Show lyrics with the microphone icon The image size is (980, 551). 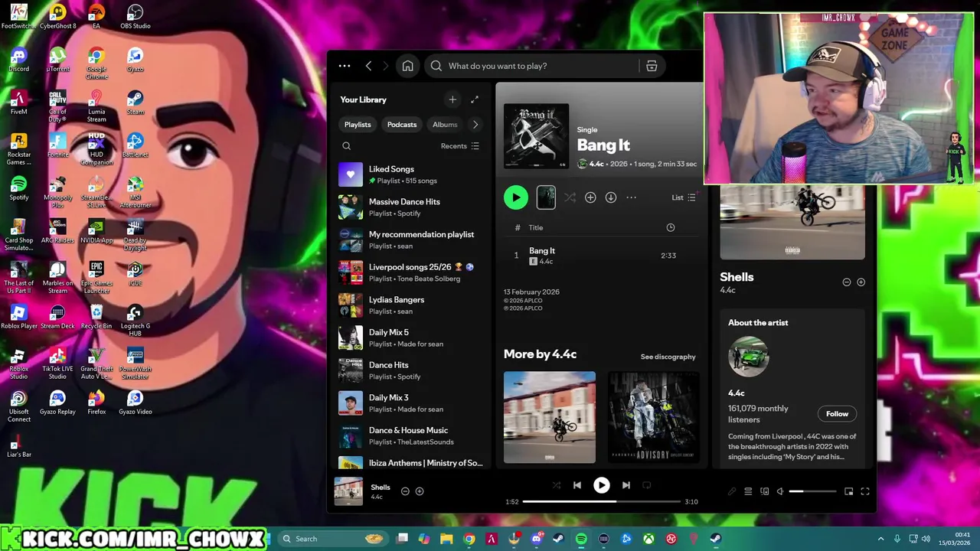click(732, 491)
